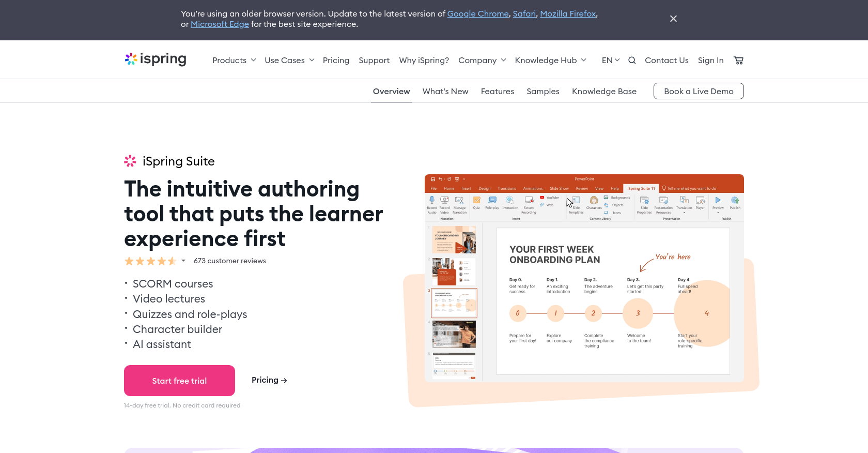This screenshot has width=868, height=453.
Task: Select the fourth slide thumbnail in the image
Action: point(454,335)
